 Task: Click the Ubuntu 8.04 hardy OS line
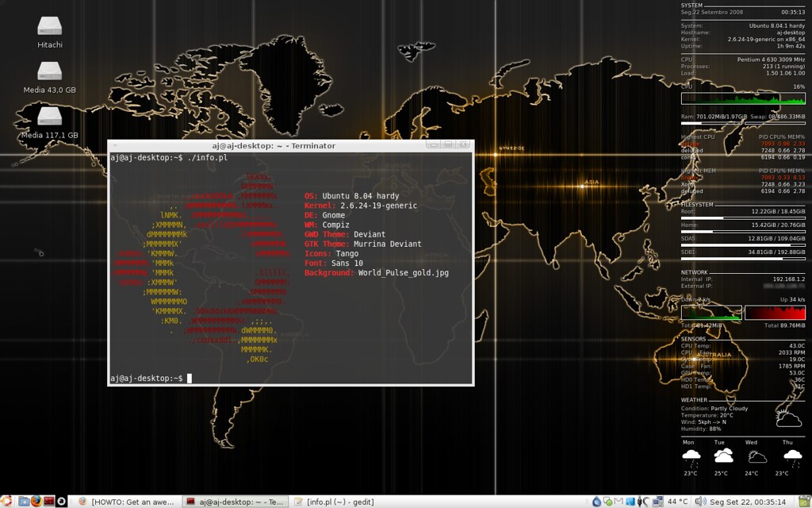coord(351,196)
